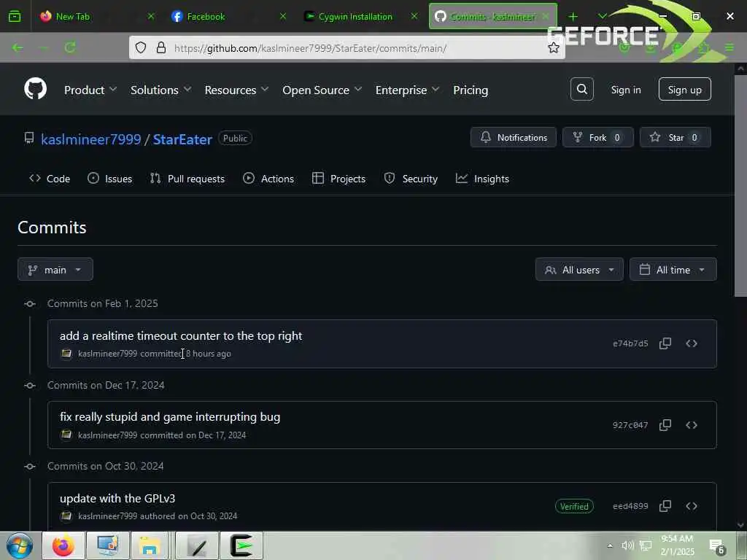Image resolution: width=747 pixels, height=560 pixels.
Task: Open the Windows Start orb
Action: coord(20,545)
